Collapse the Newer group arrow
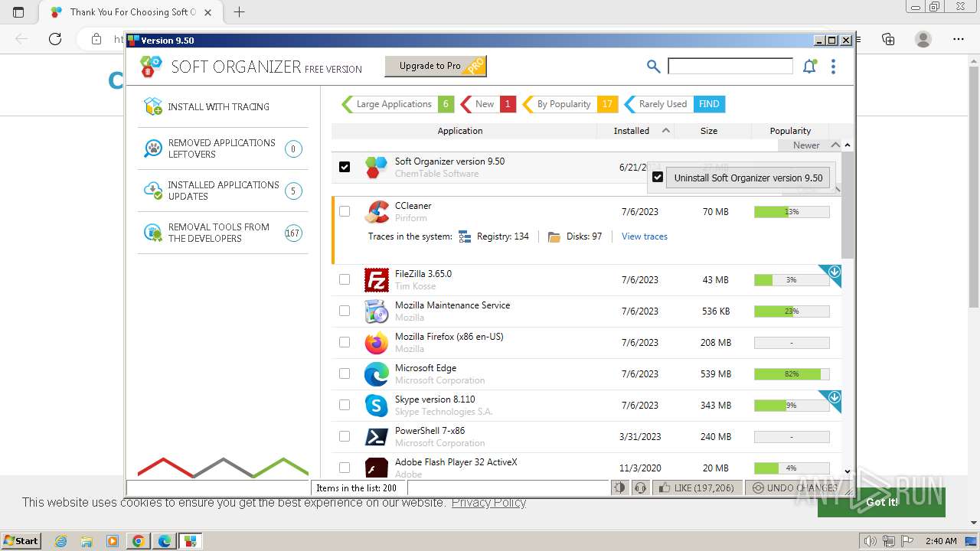 [835, 145]
